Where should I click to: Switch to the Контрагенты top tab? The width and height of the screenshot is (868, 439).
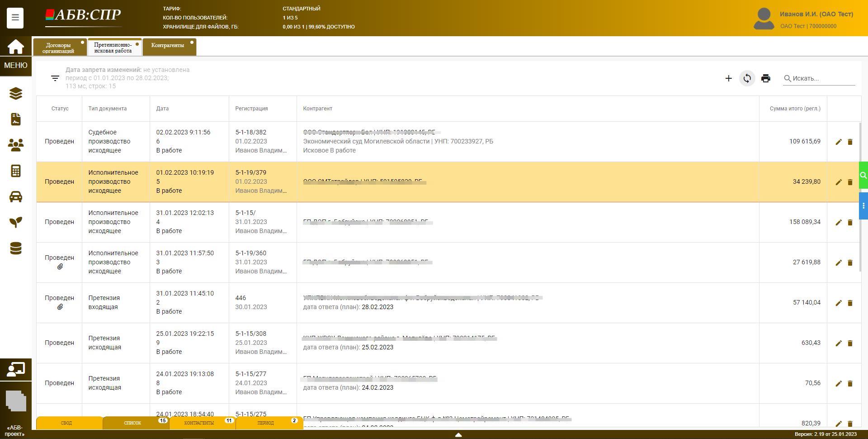168,46
